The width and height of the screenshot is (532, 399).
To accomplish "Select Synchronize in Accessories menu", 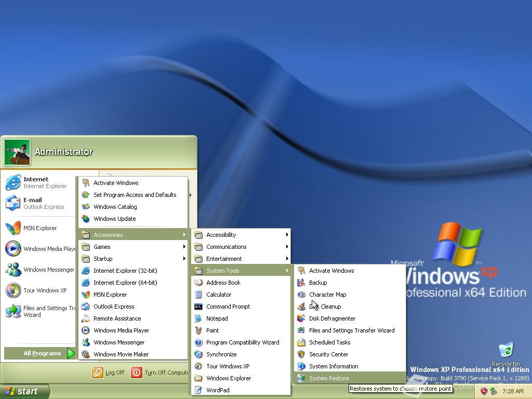I will pos(241,354).
